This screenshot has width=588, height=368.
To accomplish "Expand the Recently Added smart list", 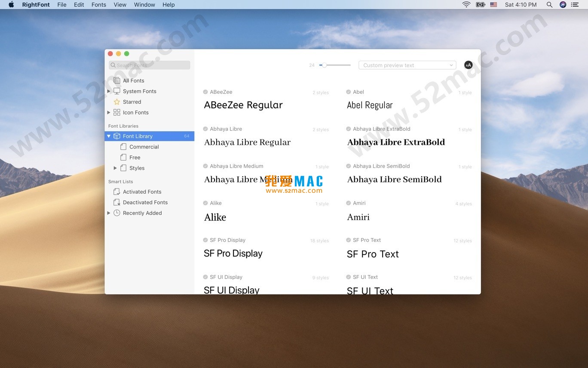I will click(109, 213).
